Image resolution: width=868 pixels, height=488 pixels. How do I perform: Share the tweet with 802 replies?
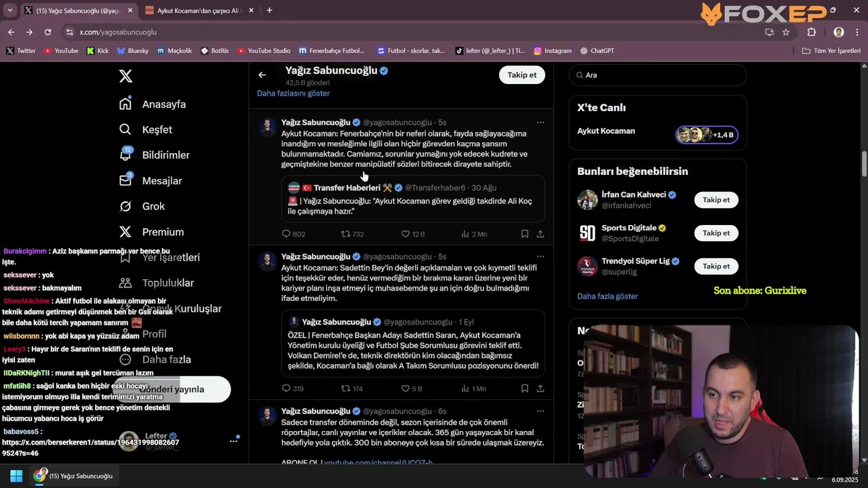[x=540, y=234]
